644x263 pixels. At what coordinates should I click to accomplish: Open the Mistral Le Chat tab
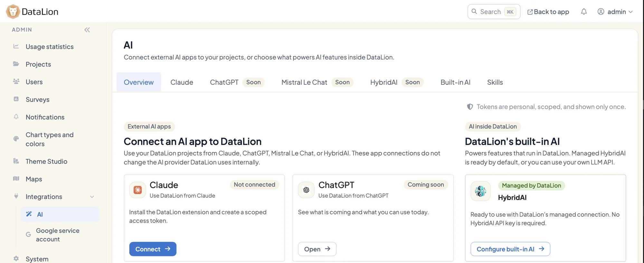[317, 82]
